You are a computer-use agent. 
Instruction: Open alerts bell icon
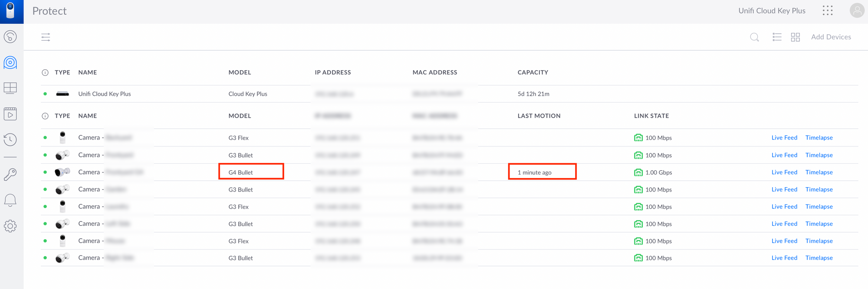10,200
